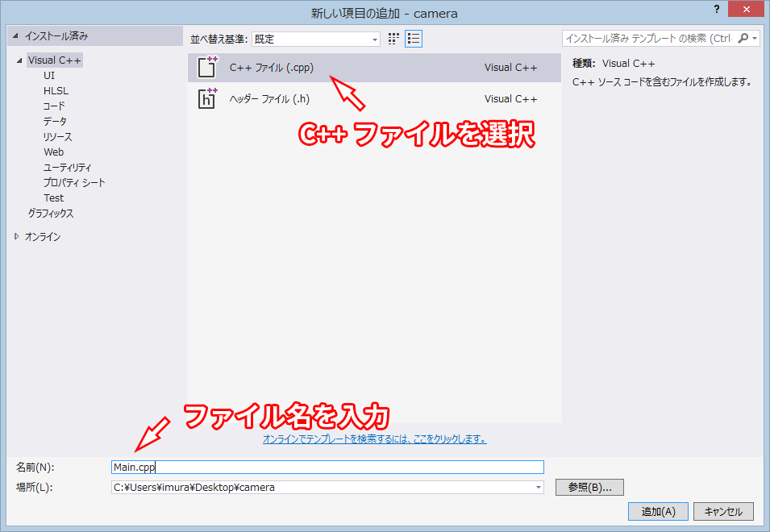Viewport: 770px width, 532px height.
Task: Click the search magnifier icon
Action: point(745,38)
